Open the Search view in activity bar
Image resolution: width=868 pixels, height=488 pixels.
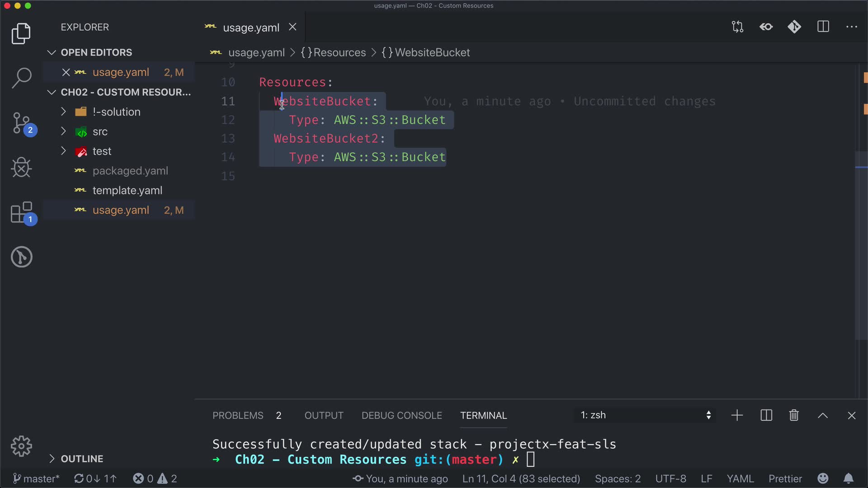(21, 78)
